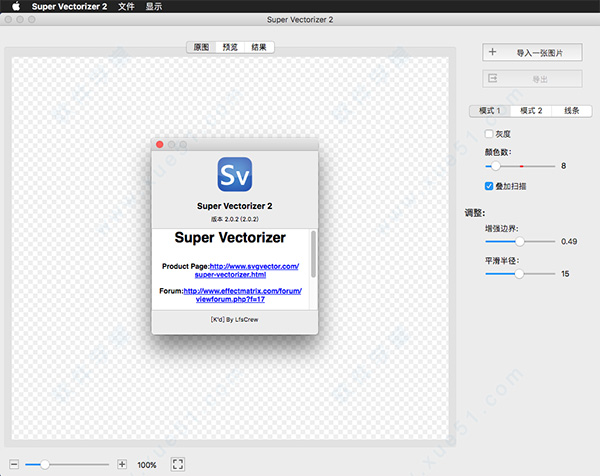The height and width of the screenshot is (476, 600).
Task: Click the zoom level slider handle
Action: point(45,465)
